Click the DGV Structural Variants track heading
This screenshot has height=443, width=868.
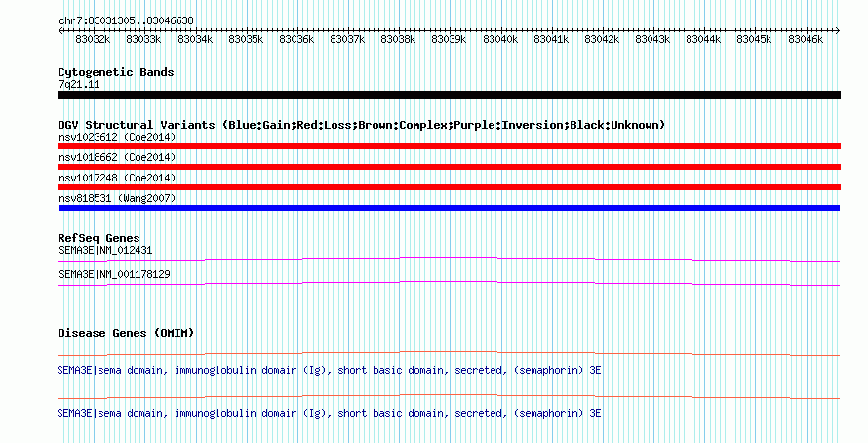pyautogui.click(x=362, y=125)
